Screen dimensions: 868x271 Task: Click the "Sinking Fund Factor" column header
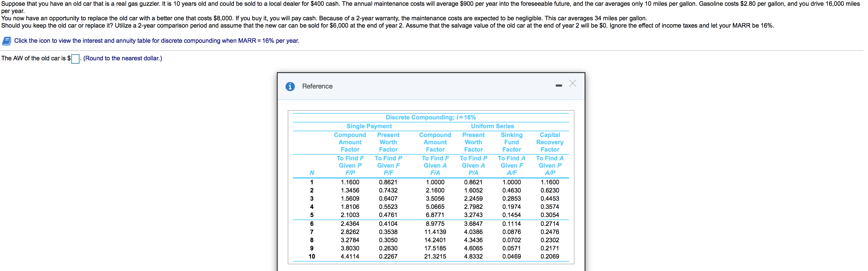click(x=512, y=142)
